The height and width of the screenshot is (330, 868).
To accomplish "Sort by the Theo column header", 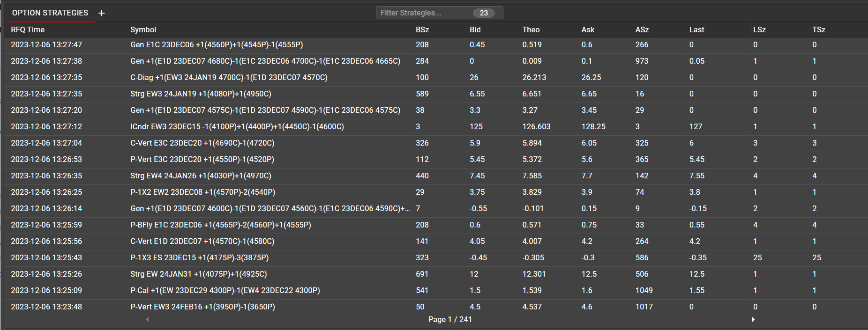I will (531, 29).
